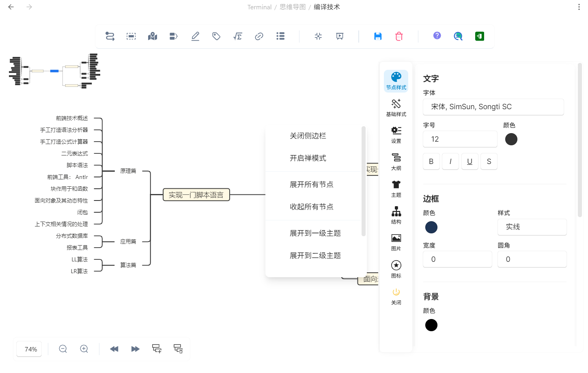Toggle bold B text style

pyautogui.click(x=431, y=162)
